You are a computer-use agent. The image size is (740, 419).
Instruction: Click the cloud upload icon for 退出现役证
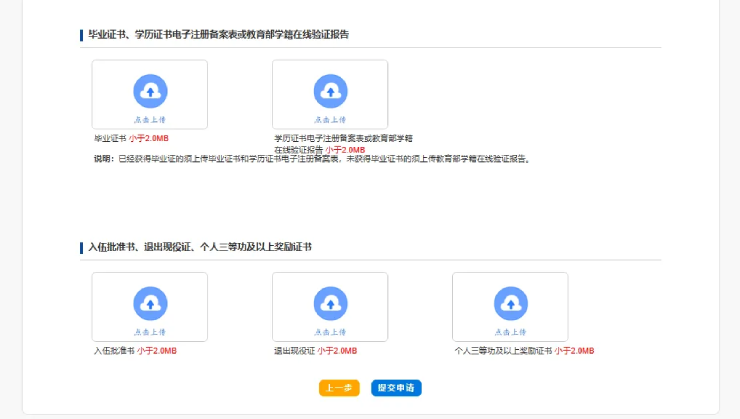(330, 303)
